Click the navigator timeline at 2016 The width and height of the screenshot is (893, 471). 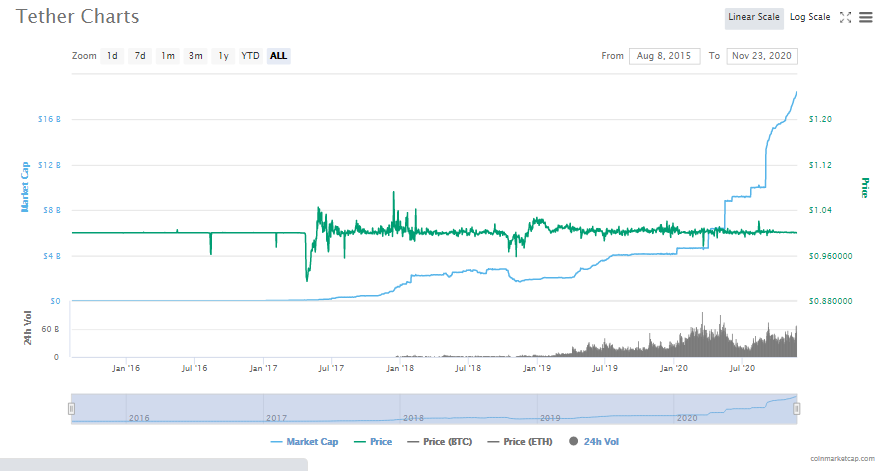tap(139, 418)
